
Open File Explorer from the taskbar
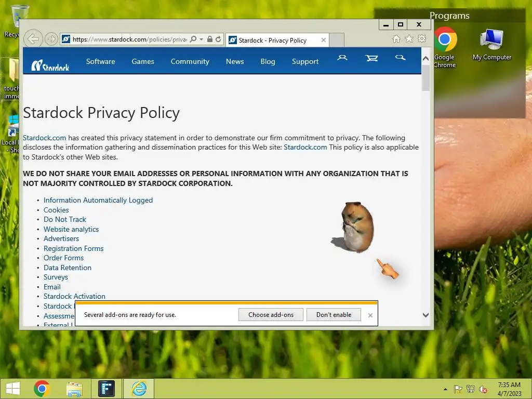click(x=74, y=390)
